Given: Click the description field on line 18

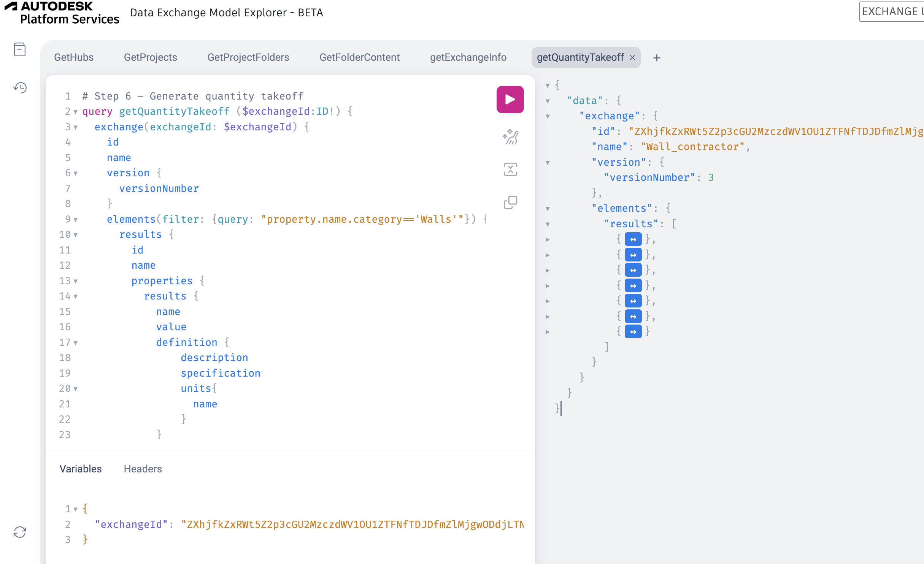Looking at the screenshot, I should (214, 358).
